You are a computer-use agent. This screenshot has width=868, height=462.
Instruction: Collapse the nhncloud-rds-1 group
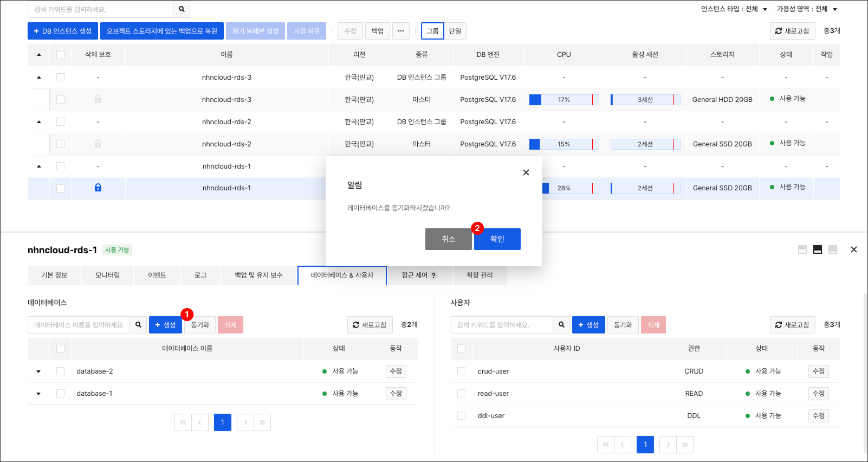38,166
